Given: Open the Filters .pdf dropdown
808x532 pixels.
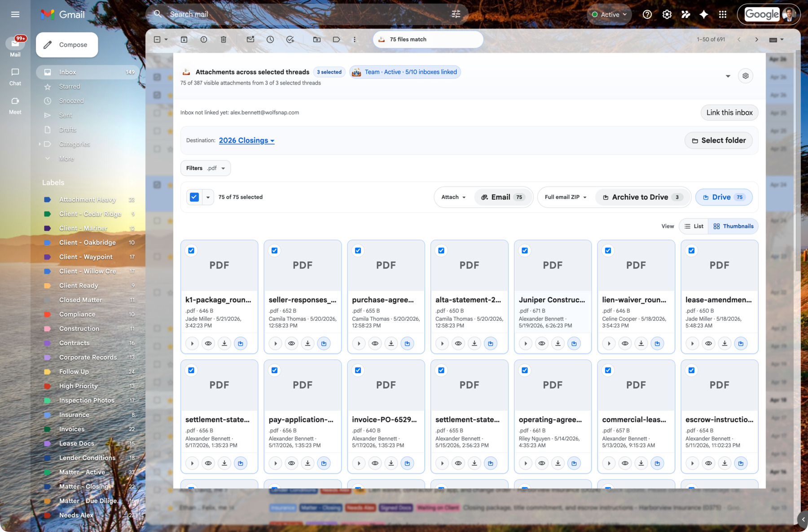Looking at the screenshot, I should (206, 168).
